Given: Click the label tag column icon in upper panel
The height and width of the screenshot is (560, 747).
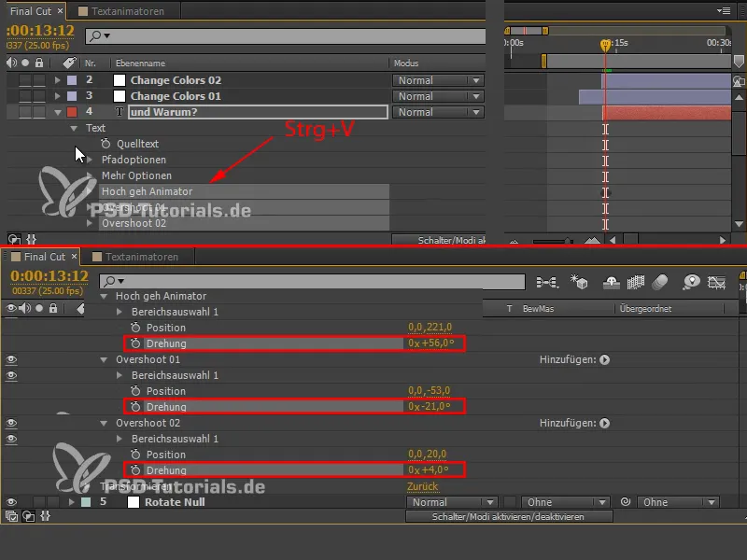Looking at the screenshot, I should pos(69,63).
